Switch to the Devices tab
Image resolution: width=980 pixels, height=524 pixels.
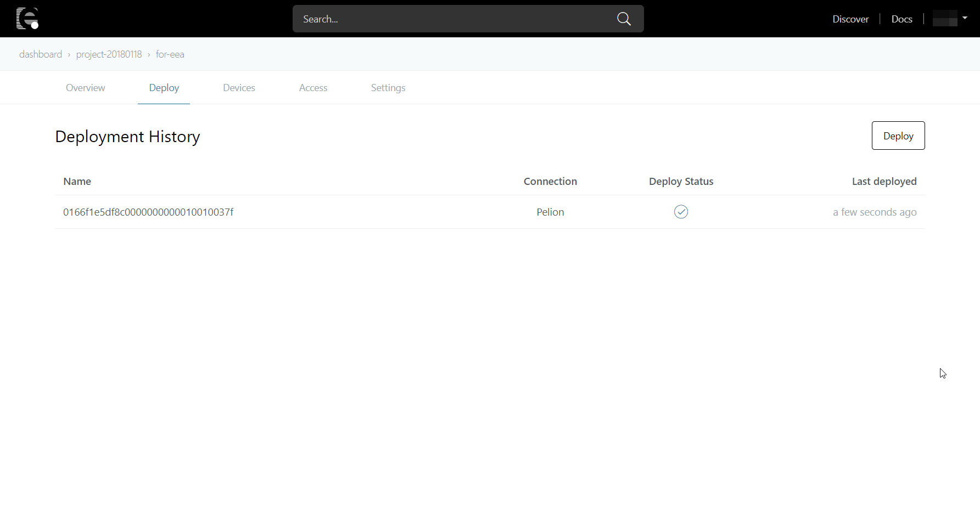click(x=239, y=87)
